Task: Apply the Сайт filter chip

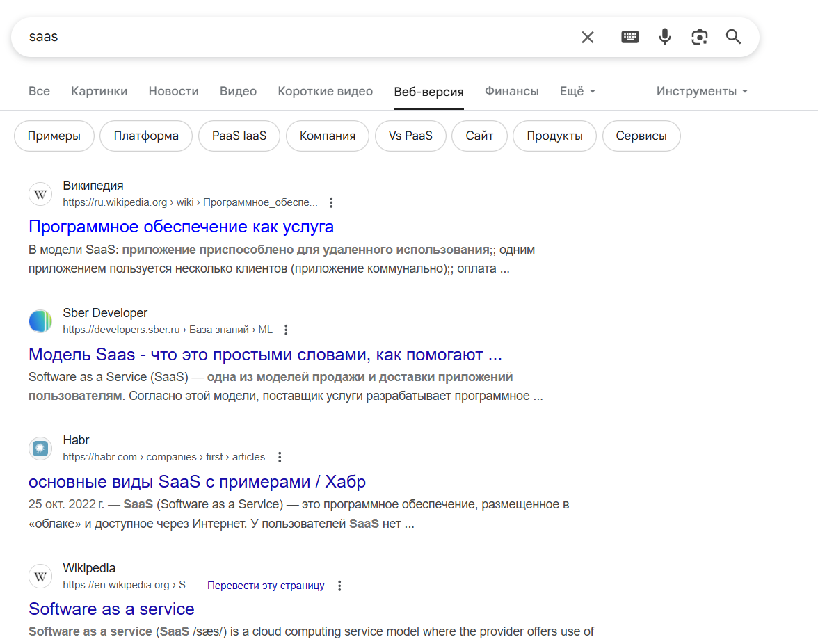Action: tap(479, 136)
